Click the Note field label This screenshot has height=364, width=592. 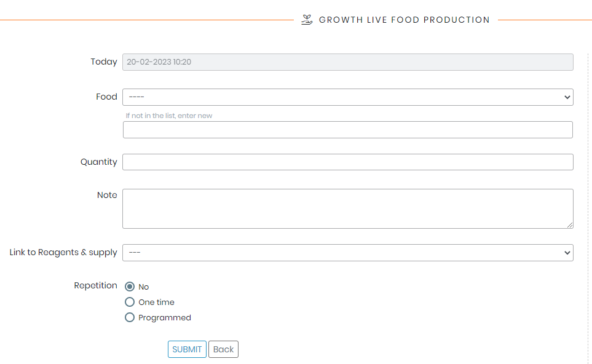(x=107, y=195)
